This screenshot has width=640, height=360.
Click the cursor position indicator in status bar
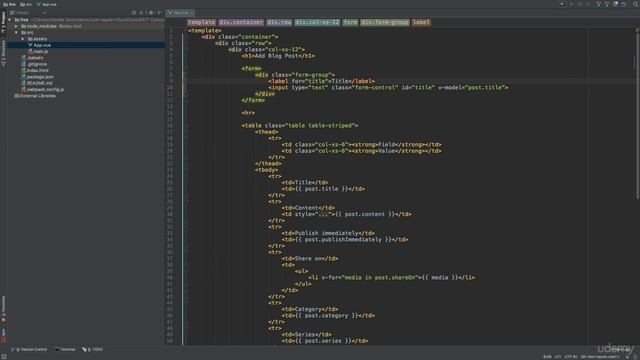pyautogui.click(x=547, y=357)
